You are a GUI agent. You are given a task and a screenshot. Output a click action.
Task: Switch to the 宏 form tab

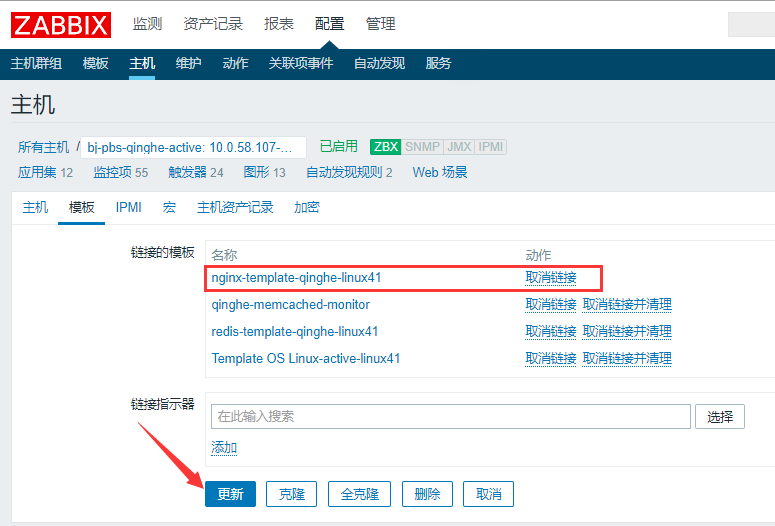click(169, 208)
